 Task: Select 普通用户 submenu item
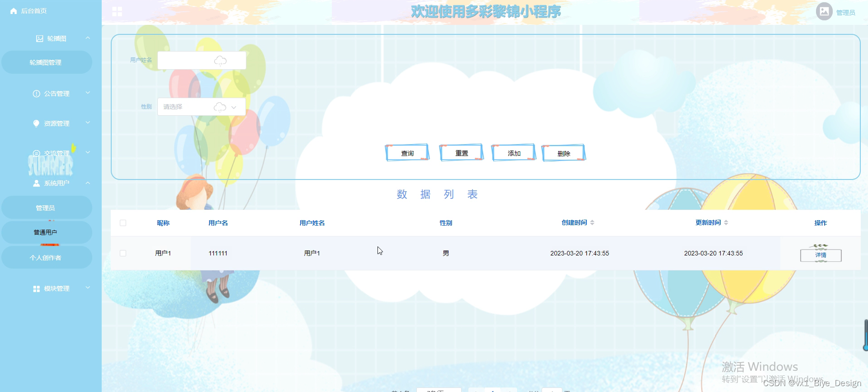coord(47,232)
